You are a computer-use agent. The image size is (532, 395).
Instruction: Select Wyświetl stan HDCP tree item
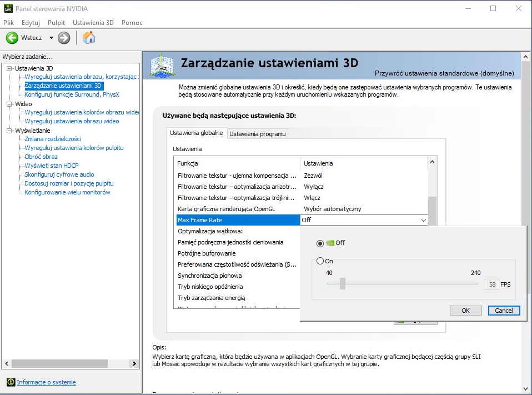click(x=52, y=165)
